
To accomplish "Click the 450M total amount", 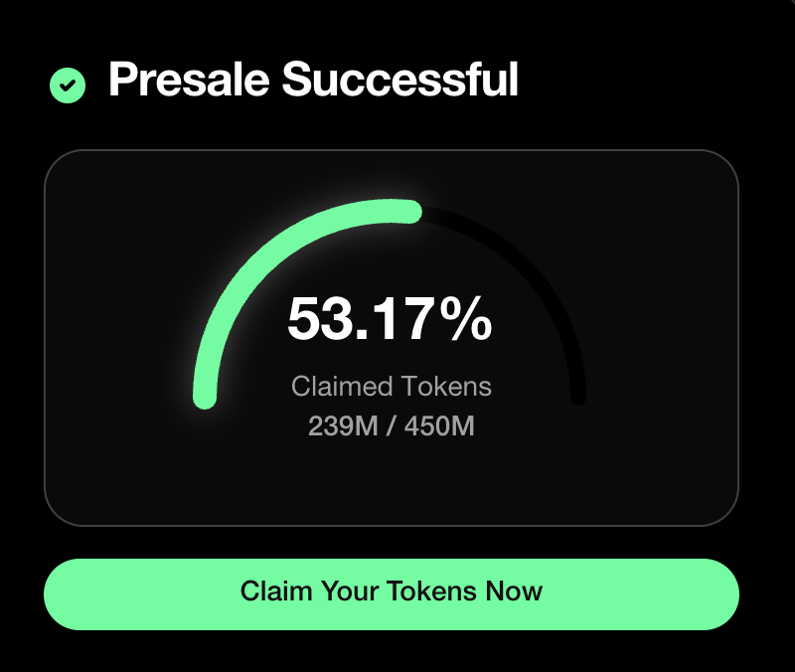I will coord(439,426).
